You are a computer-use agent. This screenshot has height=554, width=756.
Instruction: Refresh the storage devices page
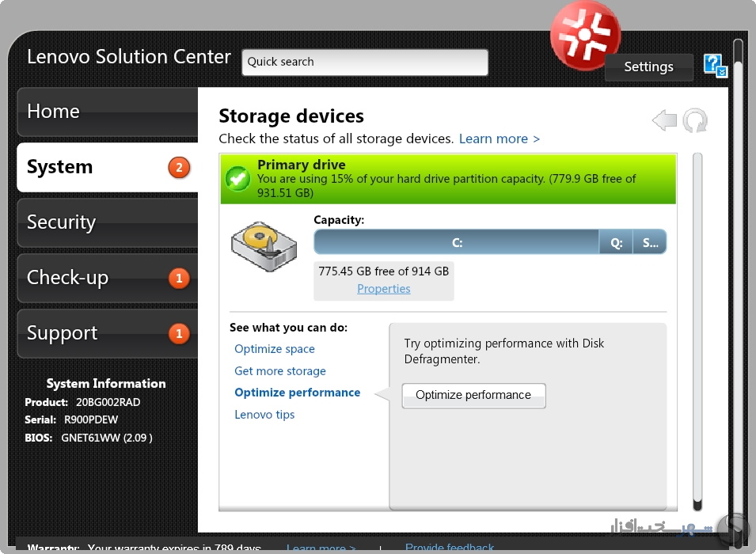coord(695,120)
